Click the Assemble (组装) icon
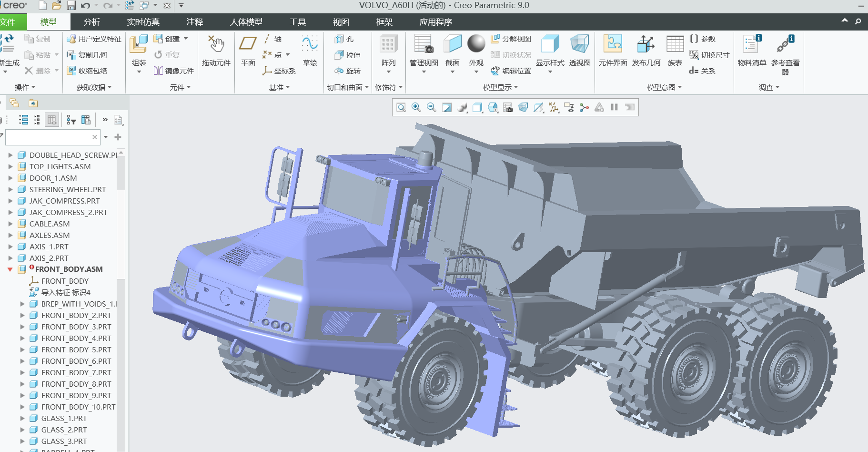868x452 pixels. [139, 44]
